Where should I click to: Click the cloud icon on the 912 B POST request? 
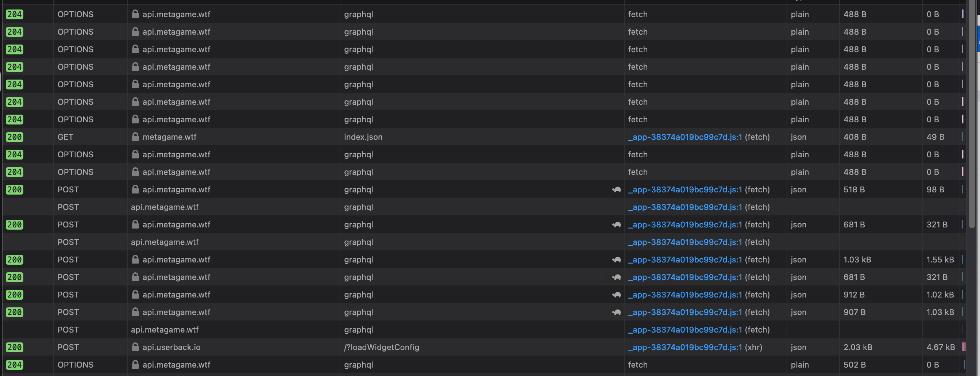(616, 295)
